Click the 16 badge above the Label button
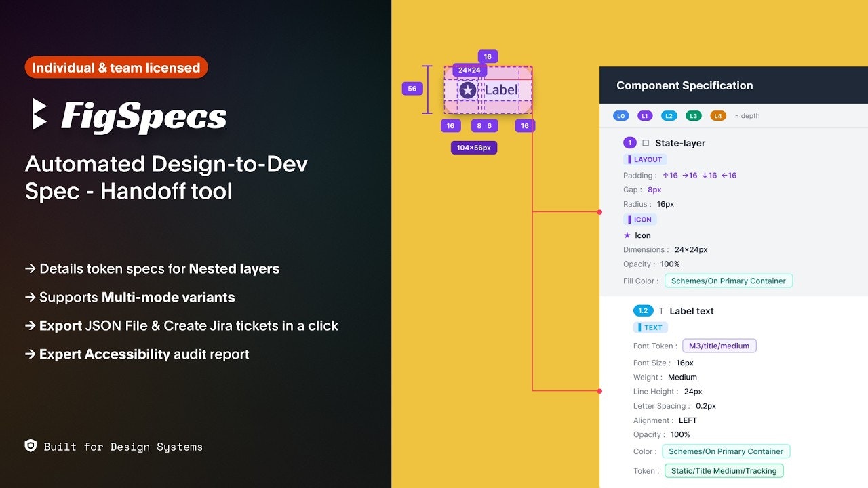The width and height of the screenshot is (868, 488). (x=488, y=57)
